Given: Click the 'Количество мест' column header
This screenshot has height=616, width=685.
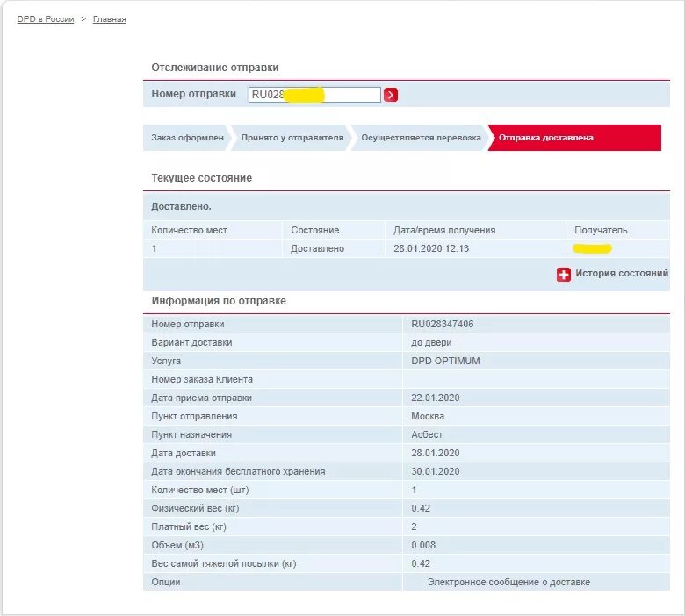Looking at the screenshot, I should tap(189, 230).
